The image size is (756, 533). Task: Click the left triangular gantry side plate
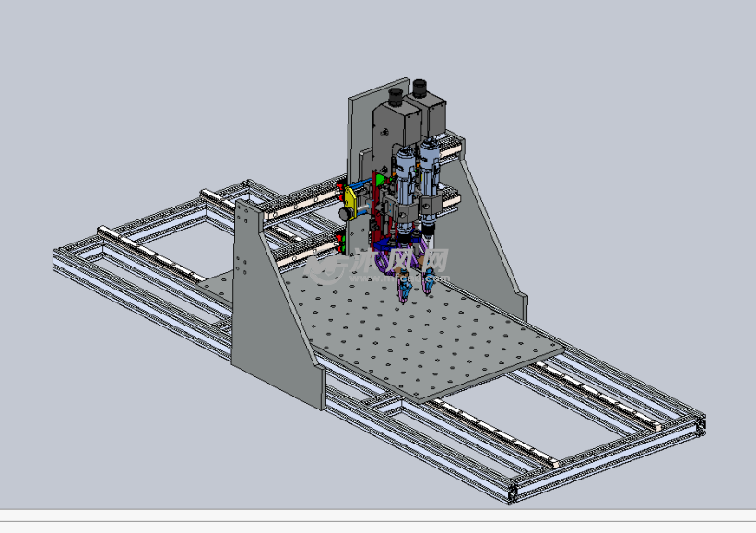coord(270,309)
